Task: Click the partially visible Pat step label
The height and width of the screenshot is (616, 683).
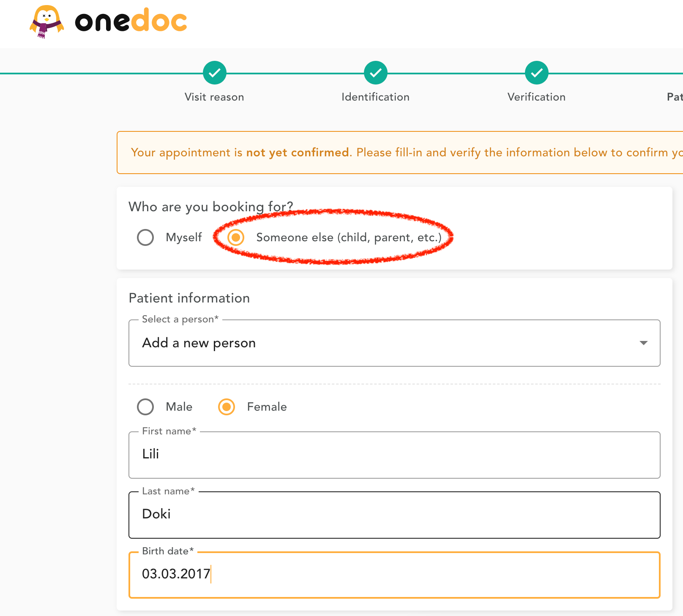Action: (x=675, y=97)
